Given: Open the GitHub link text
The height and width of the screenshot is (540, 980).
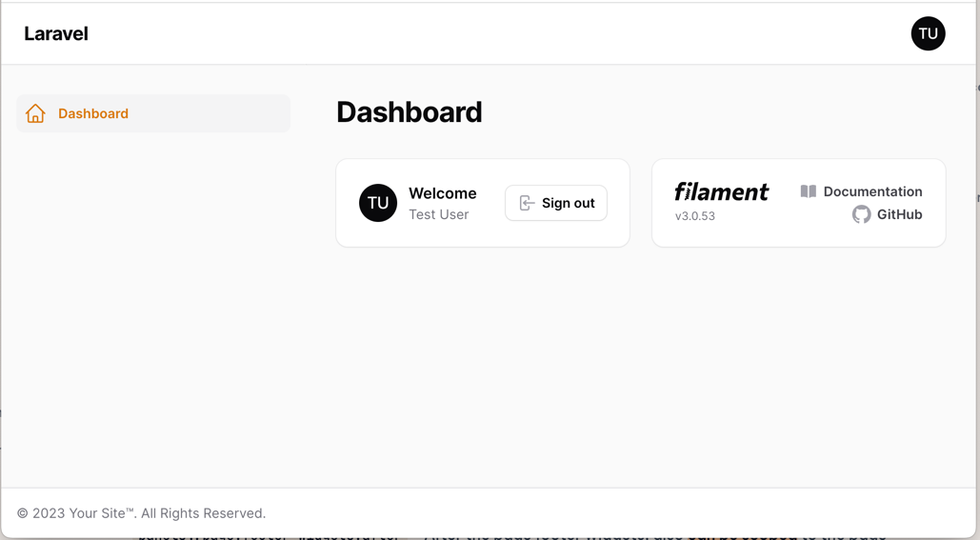Looking at the screenshot, I should pyautogui.click(x=899, y=214).
